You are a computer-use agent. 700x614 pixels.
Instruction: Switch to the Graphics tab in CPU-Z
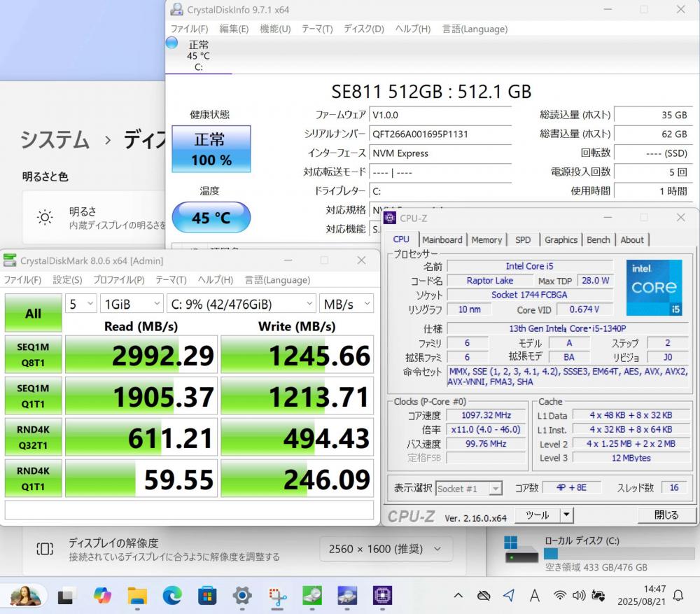[x=561, y=240]
